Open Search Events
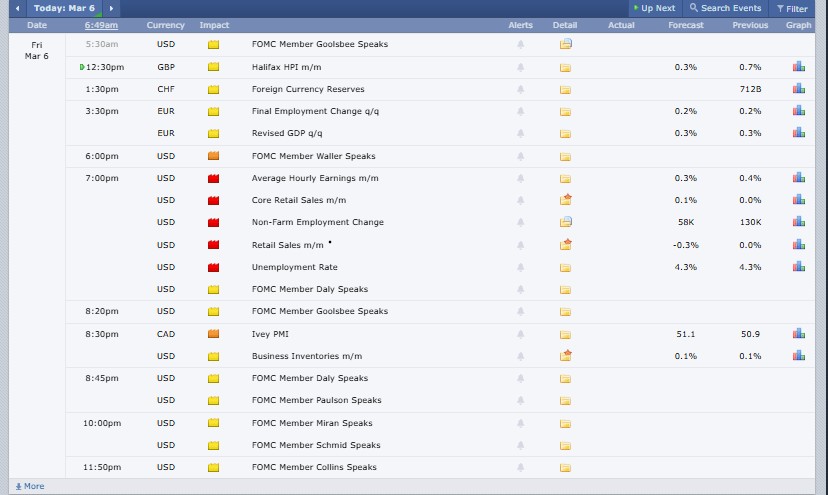Image resolution: width=828 pixels, height=495 pixels. click(725, 8)
